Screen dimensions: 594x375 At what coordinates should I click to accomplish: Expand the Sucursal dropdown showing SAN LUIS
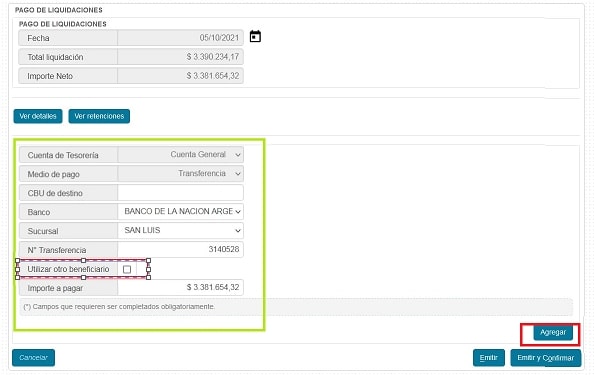181,230
